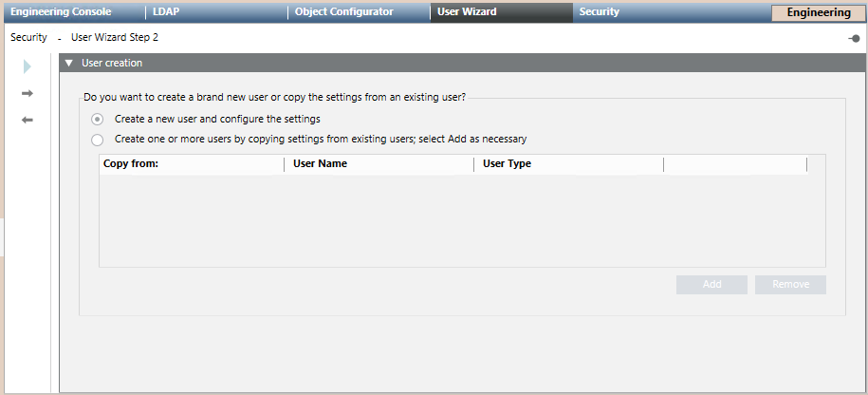The image size is (868, 395).
Task: Click the pin icon at the top right
Action: coord(854,38)
